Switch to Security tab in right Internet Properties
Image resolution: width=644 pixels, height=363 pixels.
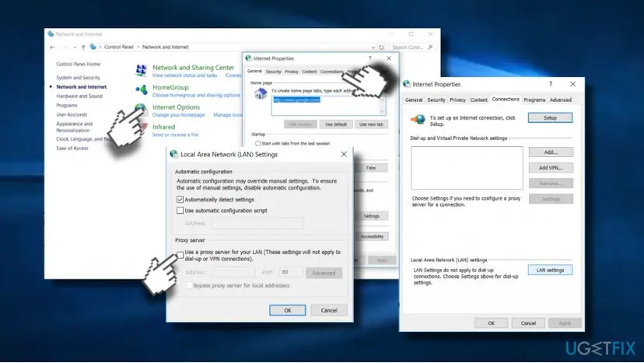(x=436, y=99)
